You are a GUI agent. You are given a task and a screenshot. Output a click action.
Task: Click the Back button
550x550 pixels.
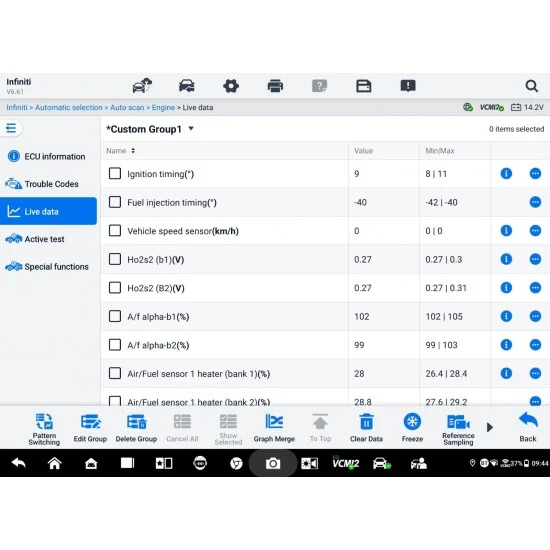coord(528,427)
